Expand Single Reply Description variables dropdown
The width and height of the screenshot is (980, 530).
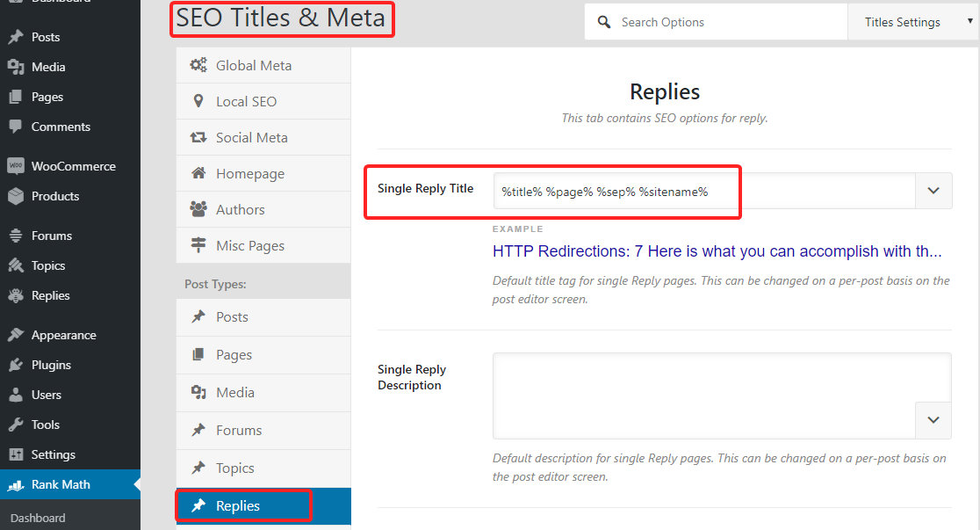click(x=933, y=420)
